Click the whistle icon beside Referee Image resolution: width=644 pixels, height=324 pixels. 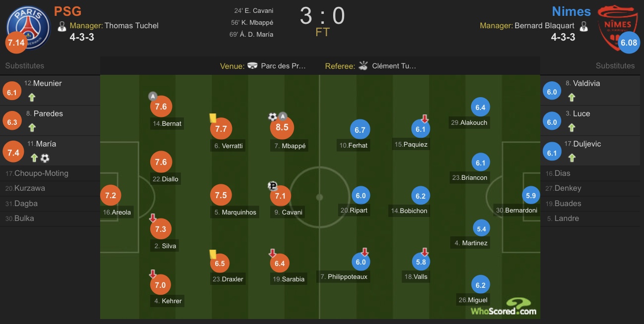pyautogui.click(x=363, y=65)
